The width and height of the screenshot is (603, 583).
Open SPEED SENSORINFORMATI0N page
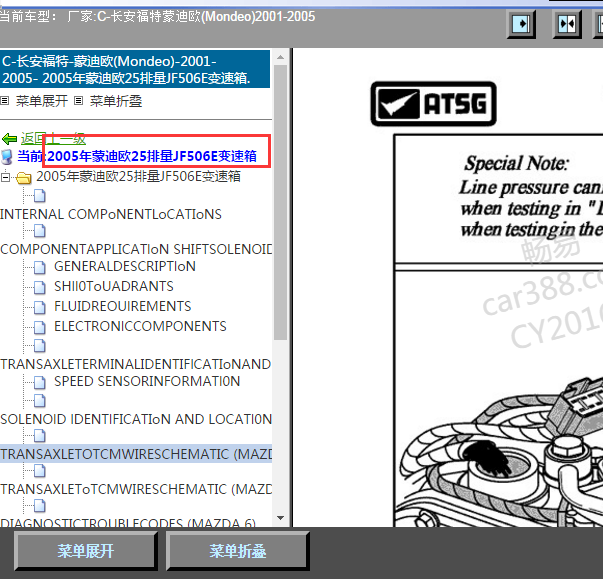pos(147,381)
